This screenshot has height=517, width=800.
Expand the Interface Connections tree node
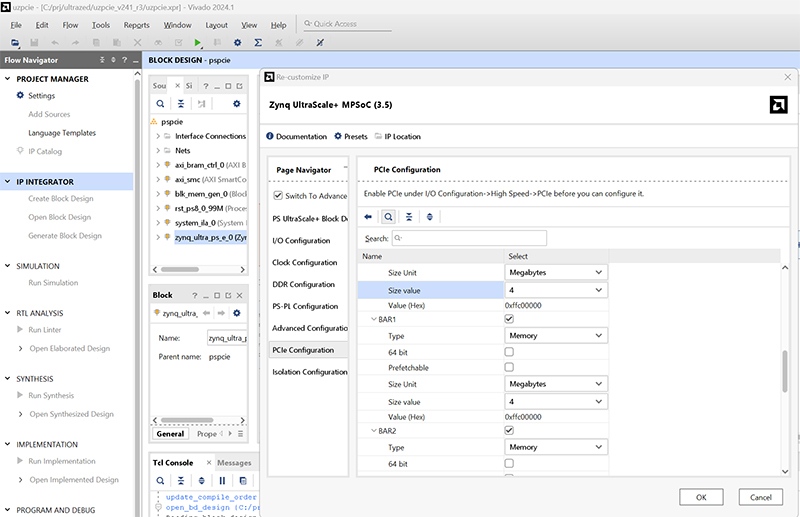(x=158, y=136)
